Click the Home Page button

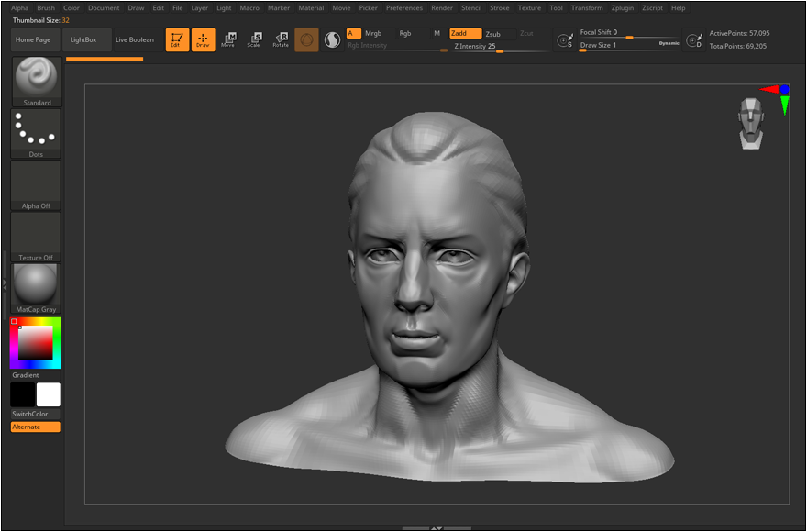(34, 40)
